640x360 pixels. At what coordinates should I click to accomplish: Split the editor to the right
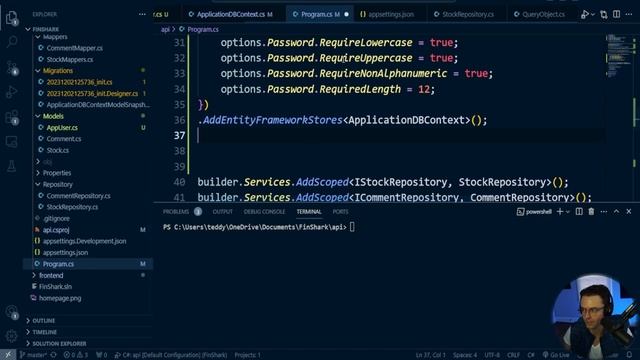pos(617,14)
